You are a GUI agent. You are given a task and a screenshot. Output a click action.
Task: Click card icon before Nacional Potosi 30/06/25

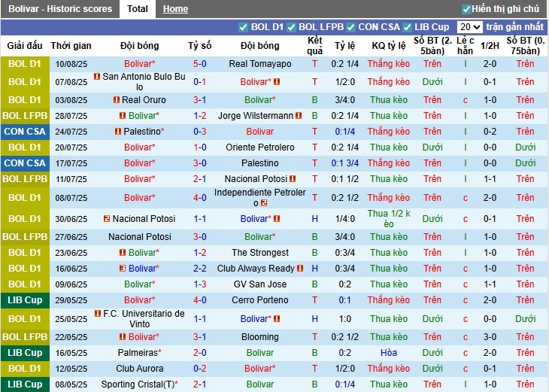pos(107,219)
